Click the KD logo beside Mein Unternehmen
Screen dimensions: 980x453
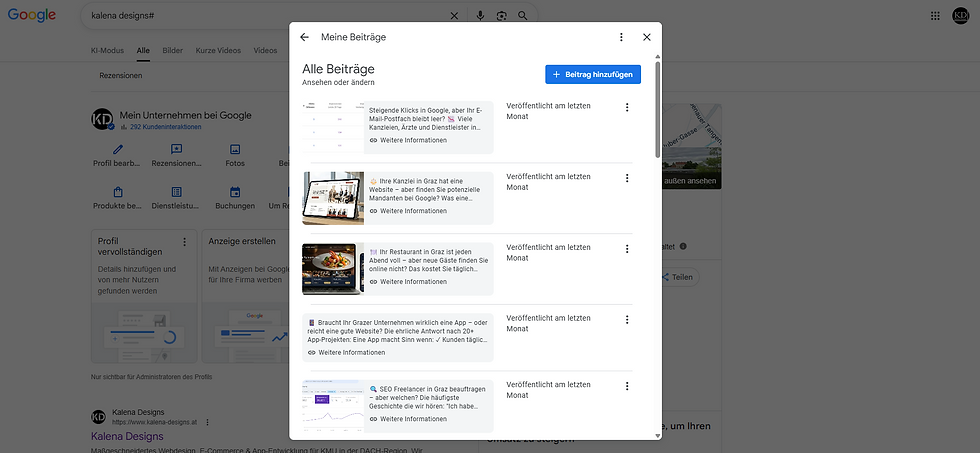(102, 119)
